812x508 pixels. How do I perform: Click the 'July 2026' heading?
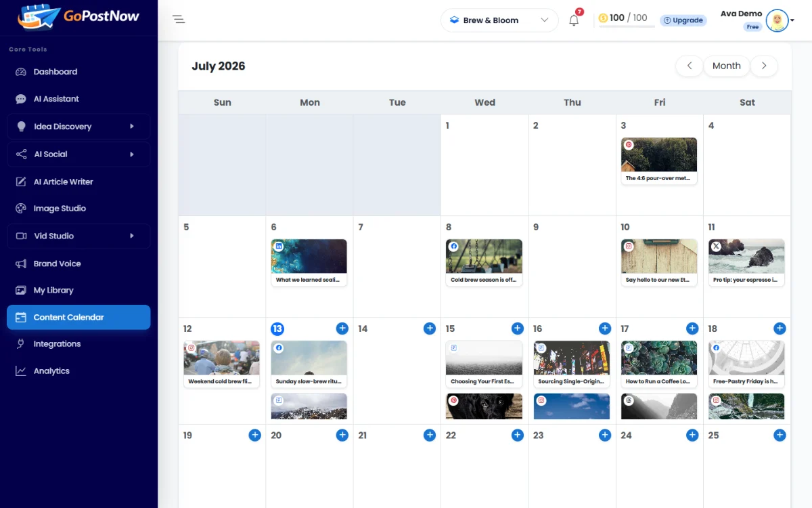click(x=219, y=66)
